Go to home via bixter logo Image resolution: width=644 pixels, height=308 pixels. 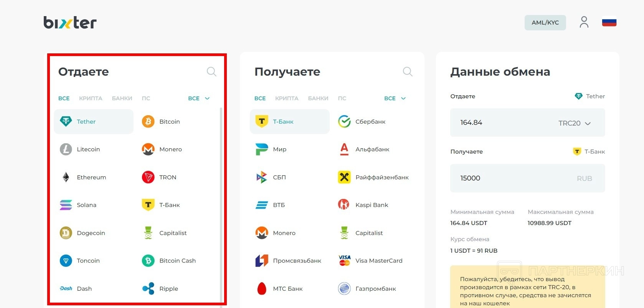coord(70,23)
